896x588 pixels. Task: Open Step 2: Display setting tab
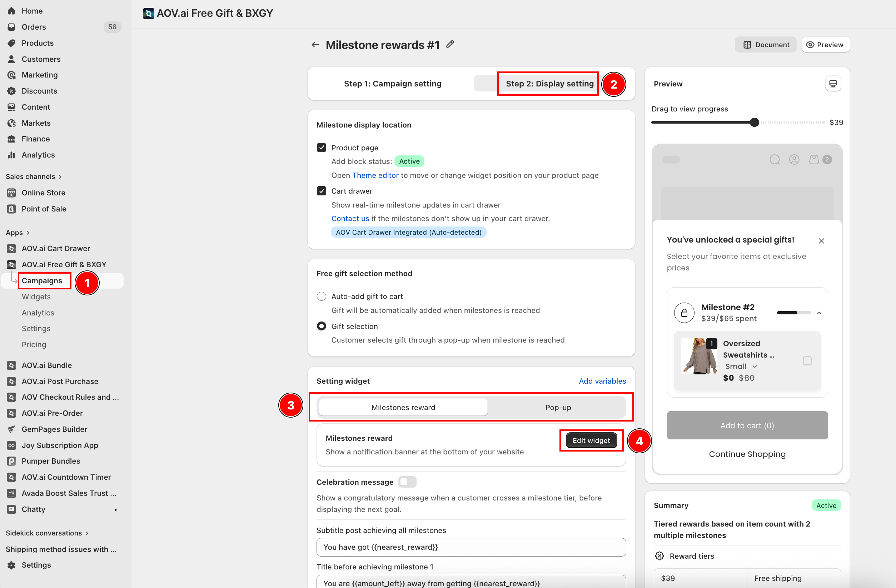coord(550,84)
